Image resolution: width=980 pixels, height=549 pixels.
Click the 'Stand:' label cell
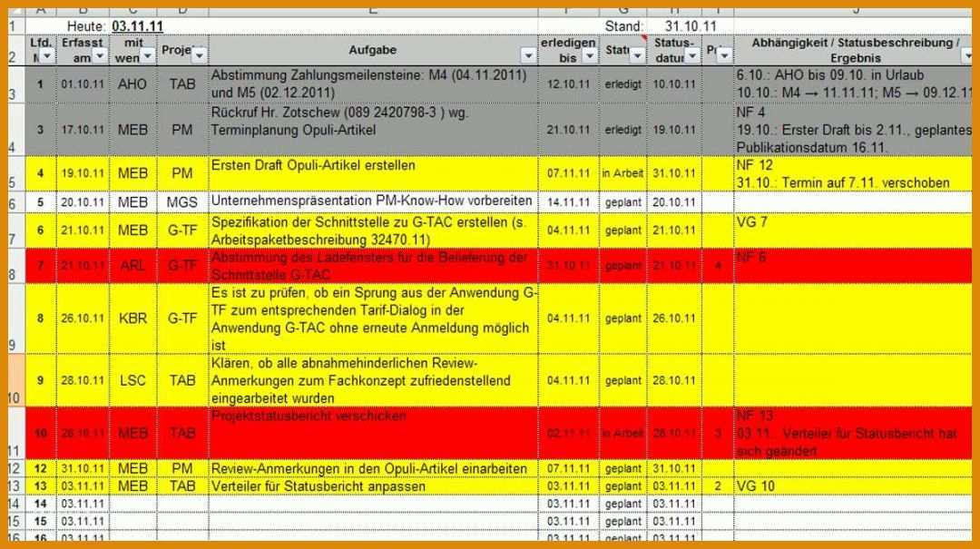[623, 26]
